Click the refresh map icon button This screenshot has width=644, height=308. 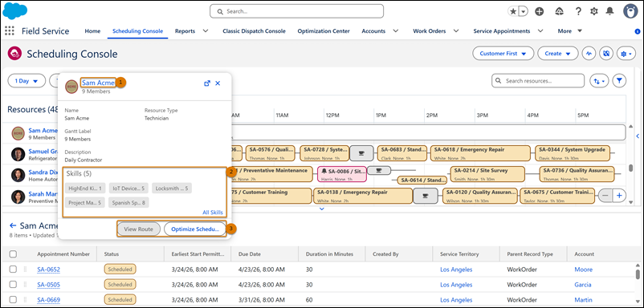point(606,53)
